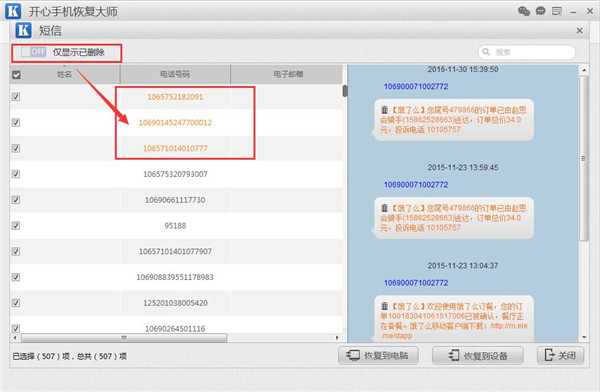Toggle the 仅显示已删除 OFF switch
This screenshot has height=392, width=600.
click(34, 52)
